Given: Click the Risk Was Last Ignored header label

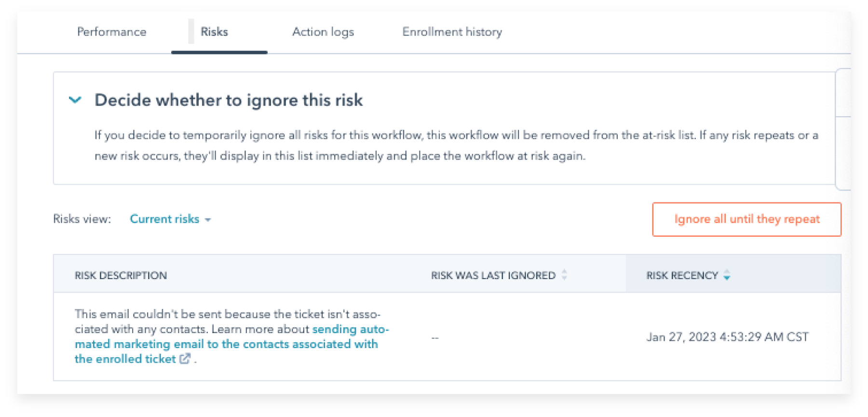Looking at the screenshot, I should click(493, 275).
